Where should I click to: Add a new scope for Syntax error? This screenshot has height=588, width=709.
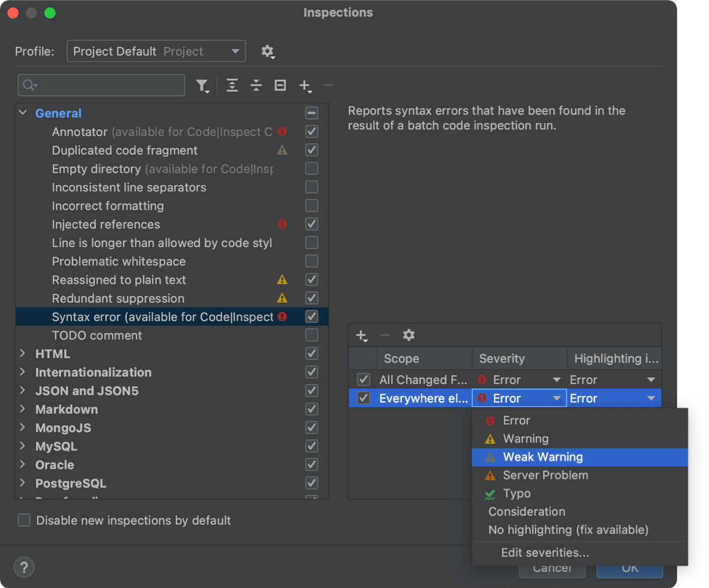tap(362, 335)
